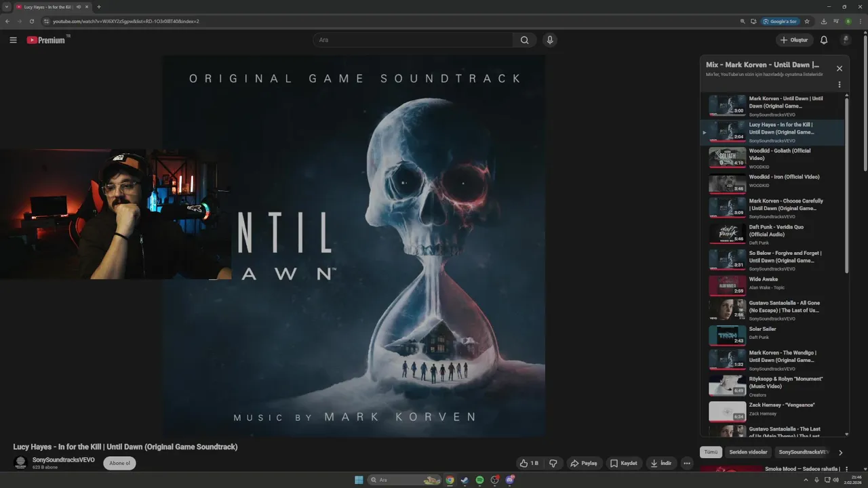Reload the current page

(31, 21)
